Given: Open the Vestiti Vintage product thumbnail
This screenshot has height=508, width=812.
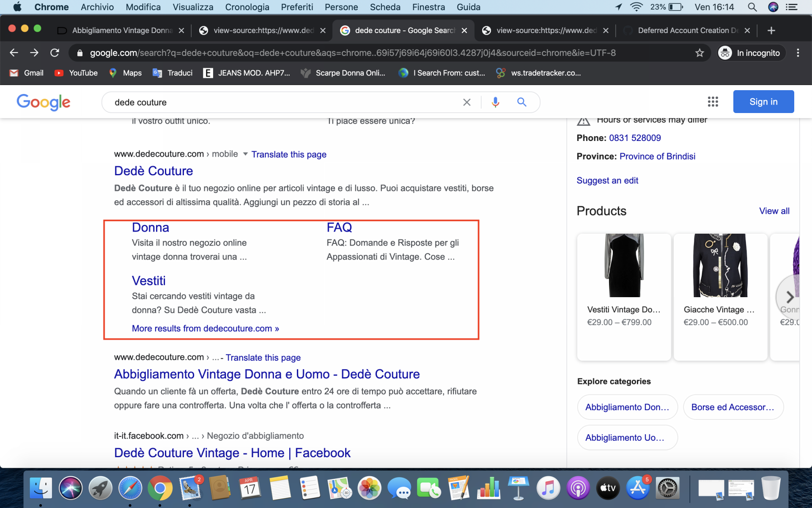Looking at the screenshot, I should tap(624, 265).
